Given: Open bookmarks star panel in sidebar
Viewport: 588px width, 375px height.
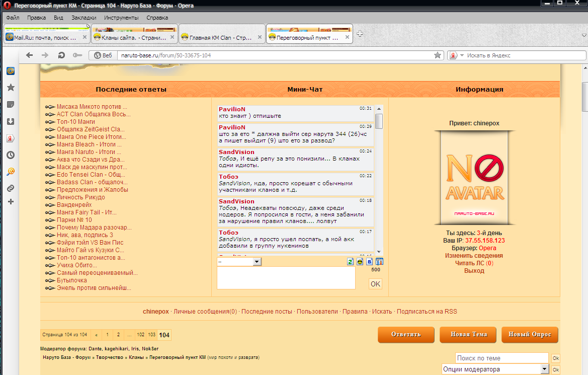Looking at the screenshot, I should click(11, 88).
